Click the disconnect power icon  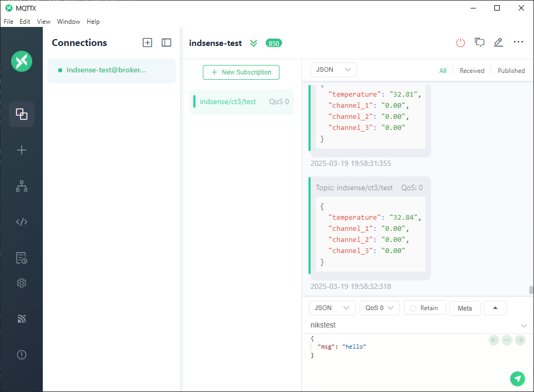pyautogui.click(x=461, y=43)
